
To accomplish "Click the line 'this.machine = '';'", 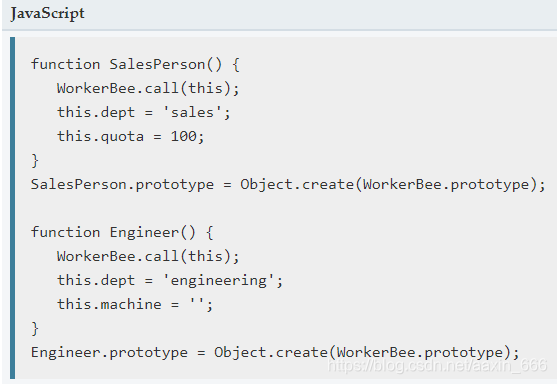I will coord(135,304).
